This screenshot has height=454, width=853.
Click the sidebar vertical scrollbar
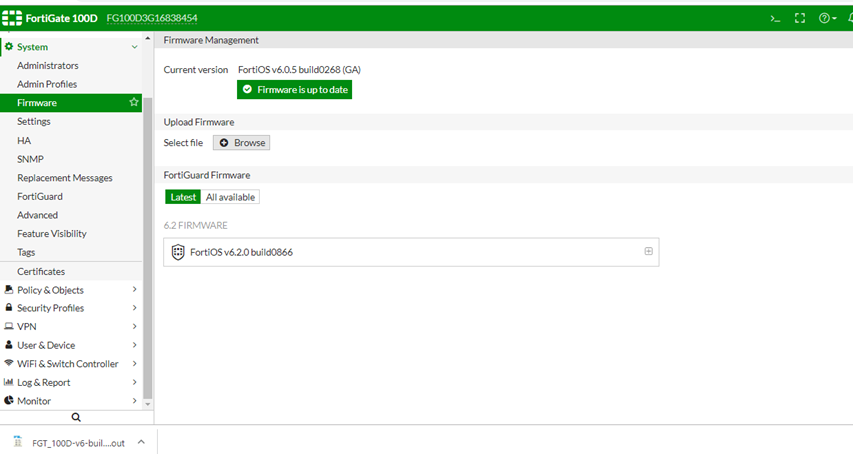[x=148, y=250]
